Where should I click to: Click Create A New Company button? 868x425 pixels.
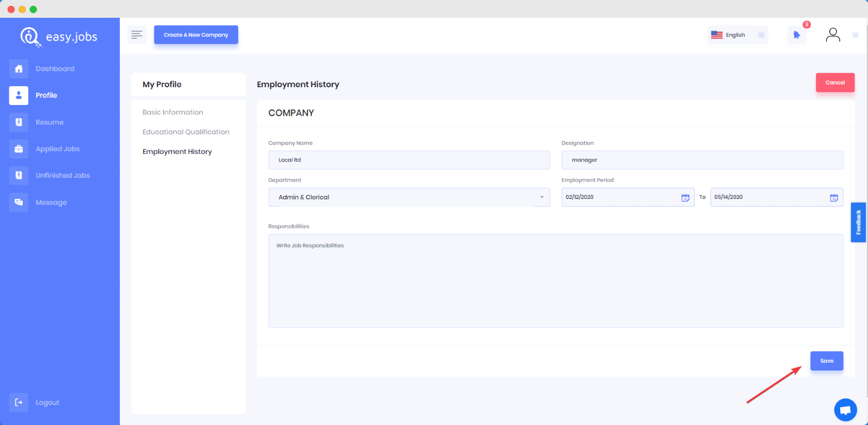click(196, 35)
